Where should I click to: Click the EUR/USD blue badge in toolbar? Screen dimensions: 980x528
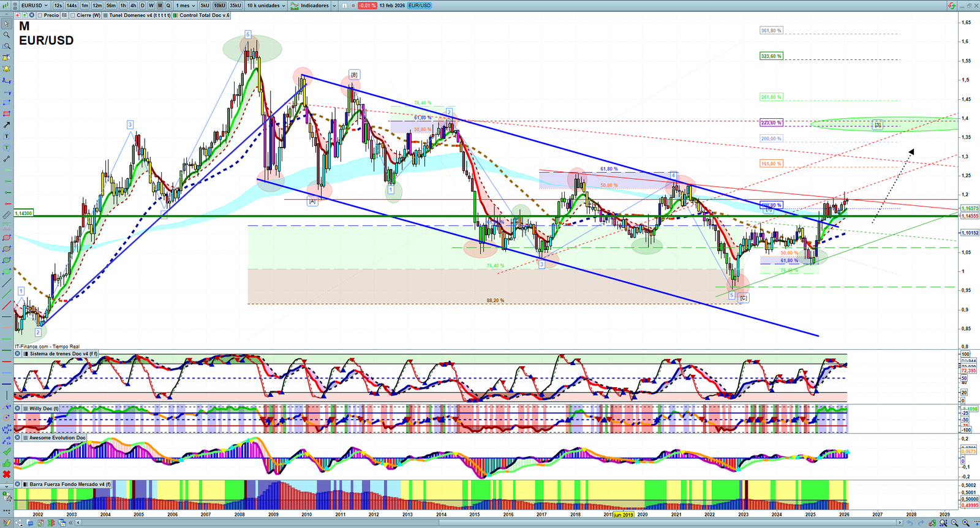coord(420,6)
